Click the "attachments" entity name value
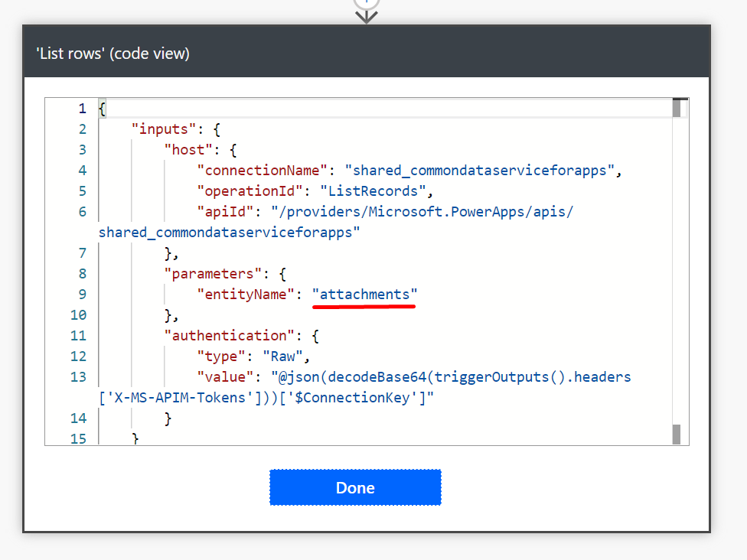747x560 pixels. point(364,294)
